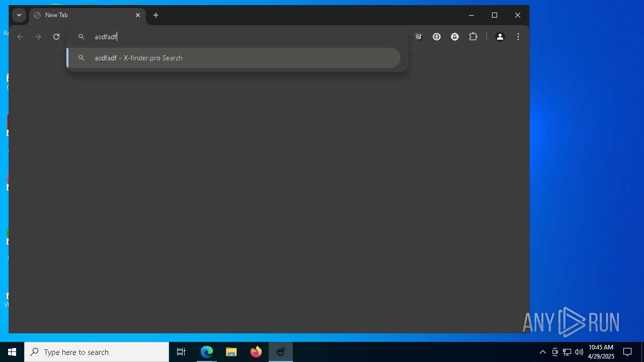644x362 pixels.
Task: Open the Extensions puzzle piece menu
Action: pyautogui.click(x=473, y=37)
